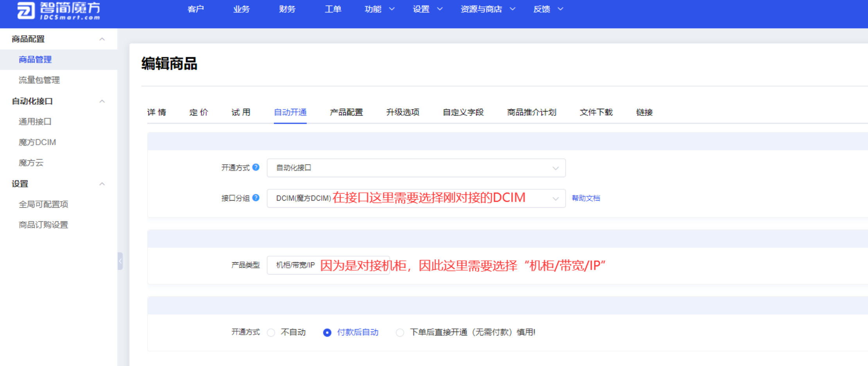Switch to the 定价 tab
Image resolution: width=868 pixels, height=366 pixels.
click(199, 112)
